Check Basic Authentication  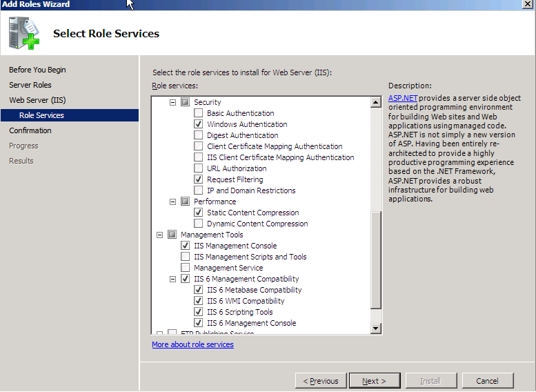198,113
